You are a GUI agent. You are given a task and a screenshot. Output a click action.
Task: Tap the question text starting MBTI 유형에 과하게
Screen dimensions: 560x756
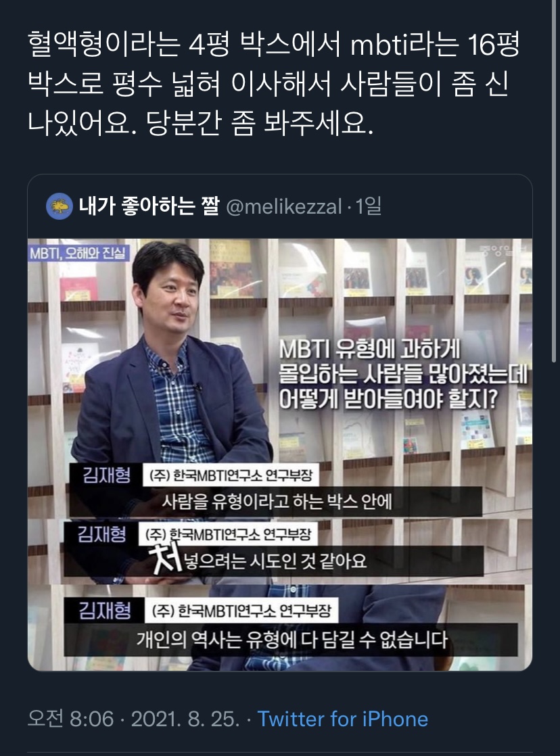click(403, 375)
